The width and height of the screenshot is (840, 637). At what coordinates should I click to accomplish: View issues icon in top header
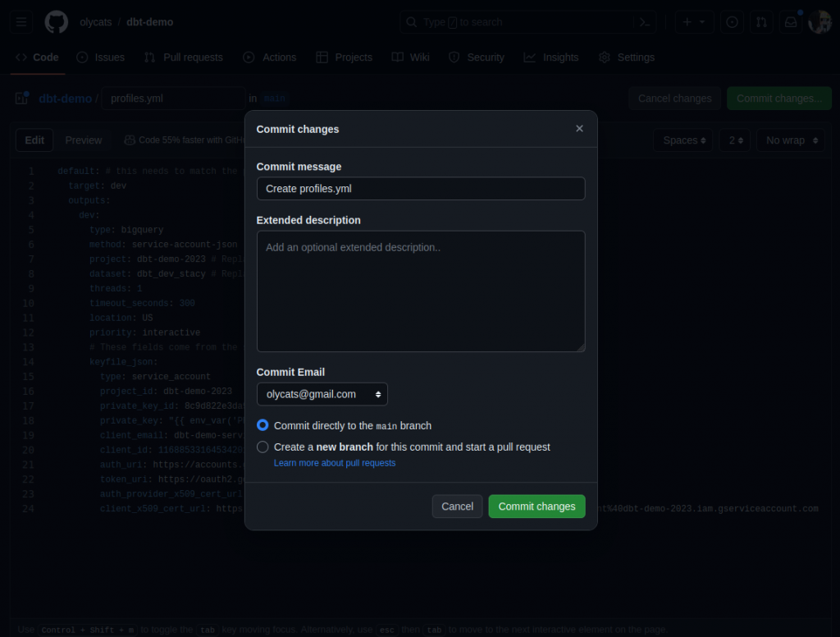tap(732, 22)
